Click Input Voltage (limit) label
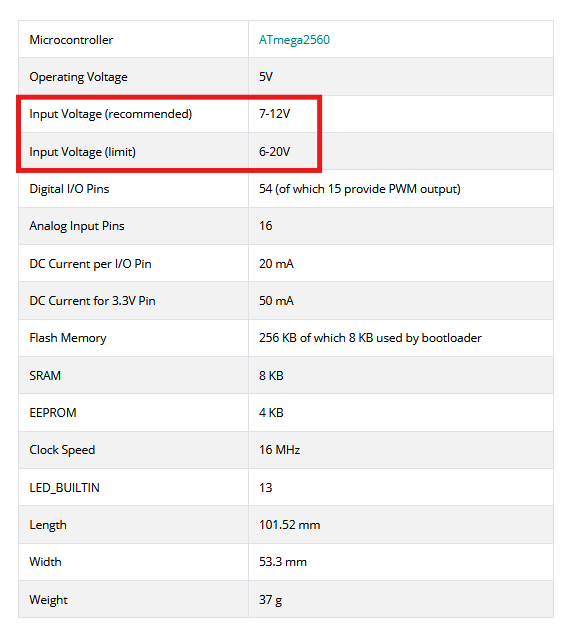This screenshot has width=562, height=642. (82, 152)
